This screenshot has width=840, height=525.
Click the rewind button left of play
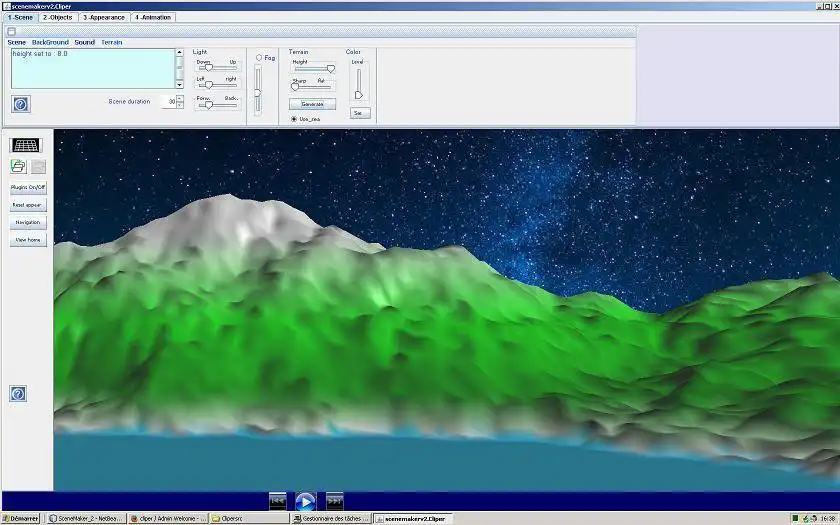click(278, 501)
